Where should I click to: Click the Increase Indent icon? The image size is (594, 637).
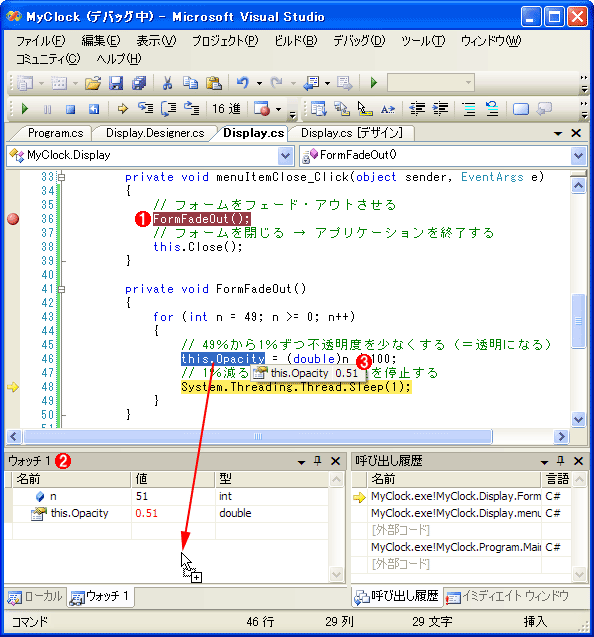[x=440, y=109]
